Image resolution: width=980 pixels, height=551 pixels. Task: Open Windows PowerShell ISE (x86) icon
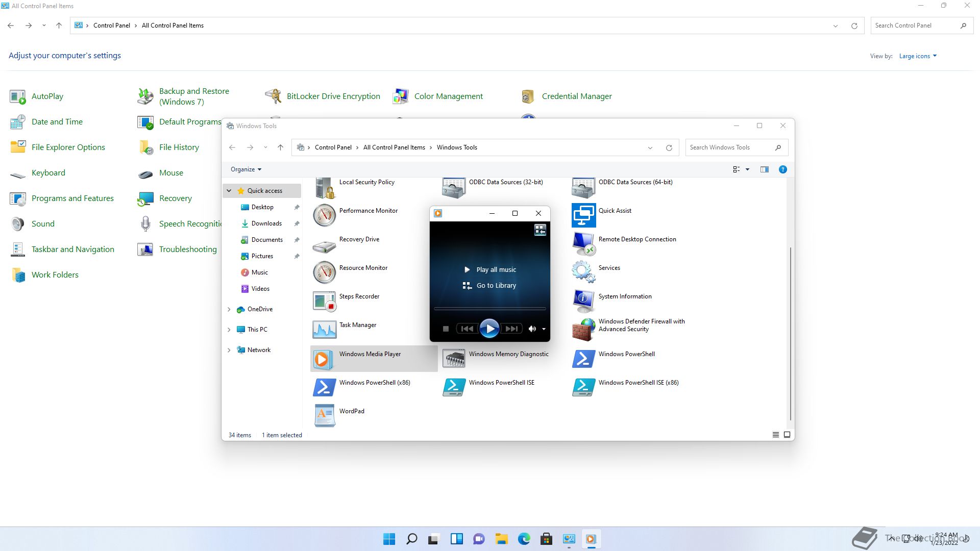pyautogui.click(x=583, y=387)
